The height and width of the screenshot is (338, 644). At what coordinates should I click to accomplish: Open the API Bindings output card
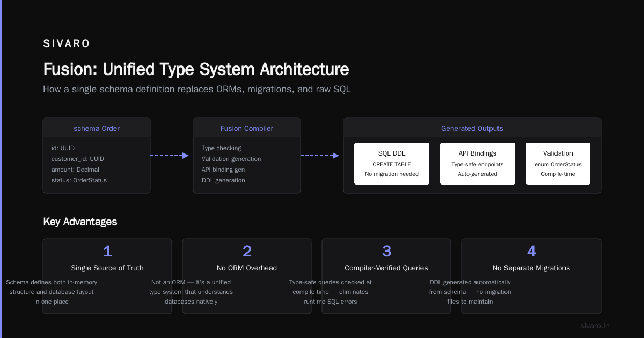click(x=478, y=164)
